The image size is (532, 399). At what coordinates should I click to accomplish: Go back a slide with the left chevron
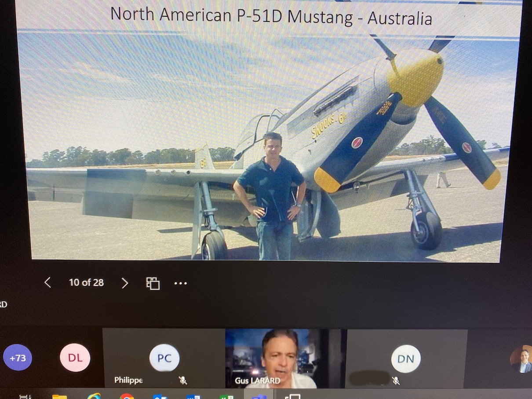point(47,283)
